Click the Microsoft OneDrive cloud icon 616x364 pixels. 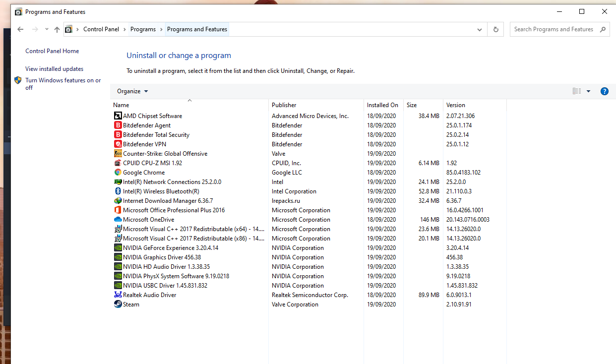point(118,220)
